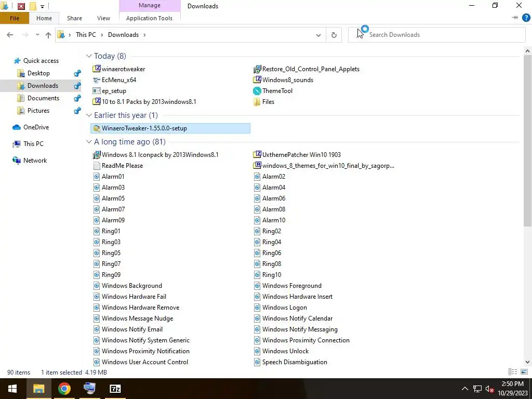Image resolution: width=532 pixels, height=399 pixels.
Task: Select the Alarm10 sound file
Action: (x=270, y=220)
